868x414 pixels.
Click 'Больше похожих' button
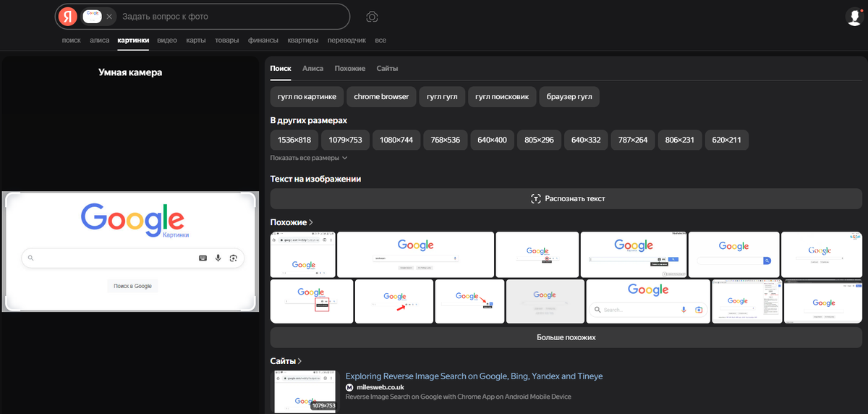pos(566,337)
